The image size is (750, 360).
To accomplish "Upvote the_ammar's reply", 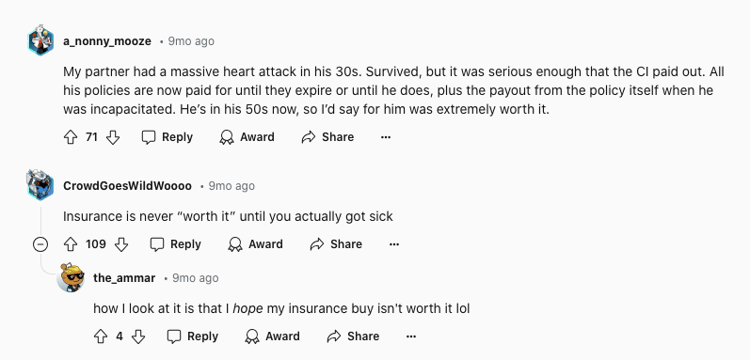I will (x=100, y=337).
